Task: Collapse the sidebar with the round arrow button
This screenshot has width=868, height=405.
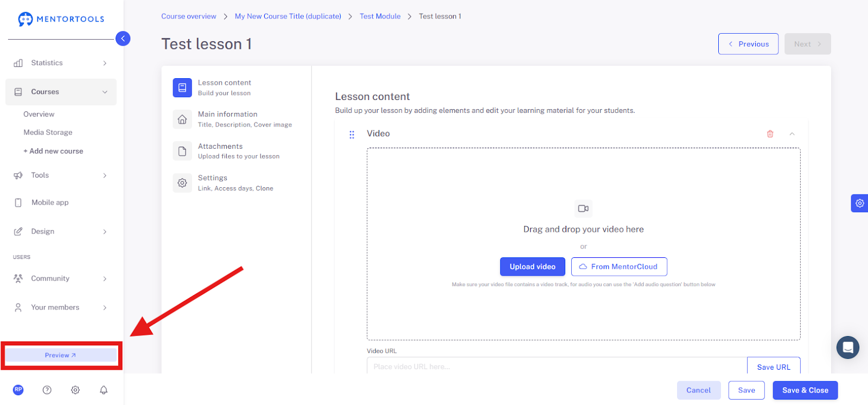Action: coord(123,39)
